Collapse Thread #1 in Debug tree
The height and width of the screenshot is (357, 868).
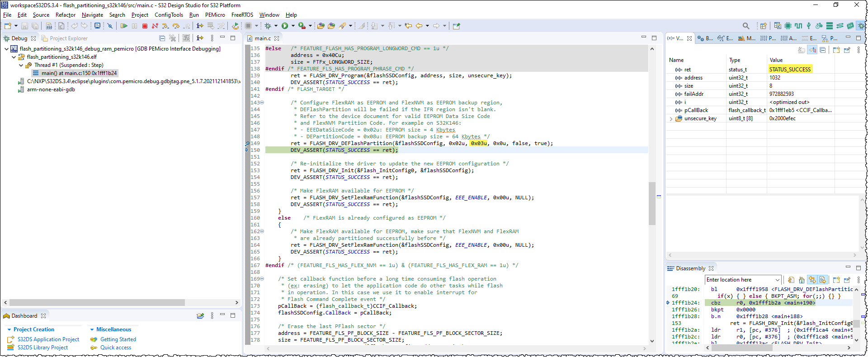21,66
